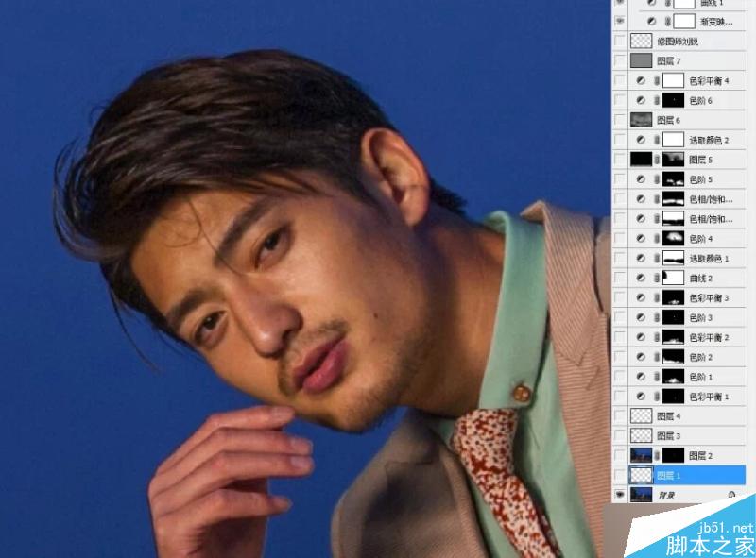Show 图层 6 using its visibility box
Screen dimensions: 756x558
pyautogui.click(x=620, y=120)
